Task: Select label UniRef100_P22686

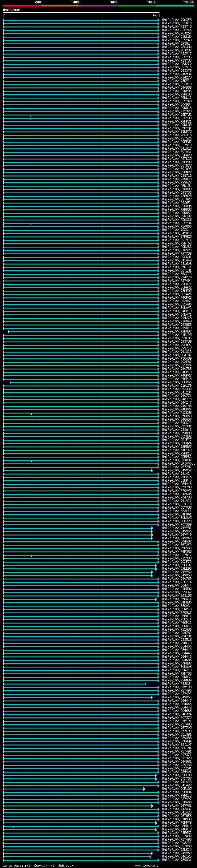Action: 176,629
